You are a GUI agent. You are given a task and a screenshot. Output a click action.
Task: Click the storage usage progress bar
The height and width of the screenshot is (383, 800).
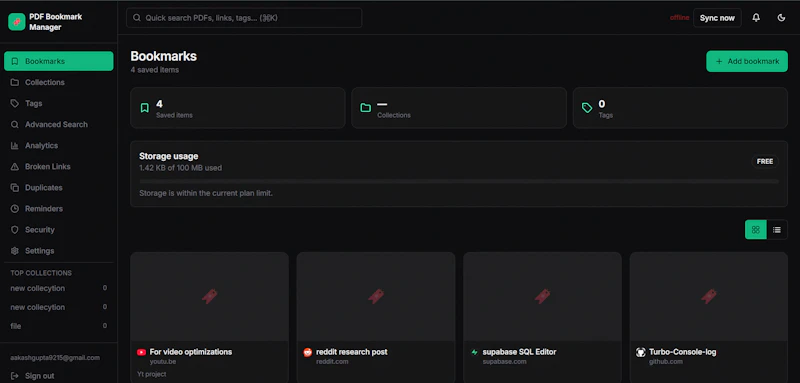tap(459, 181)
